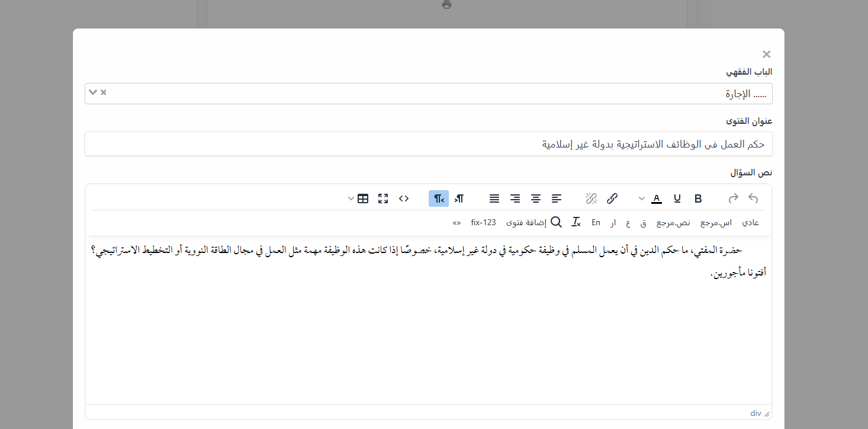Open the font color dropdown arrow
Image resolution: width=868 pixels, height=429 pixels.
[642, 199]
